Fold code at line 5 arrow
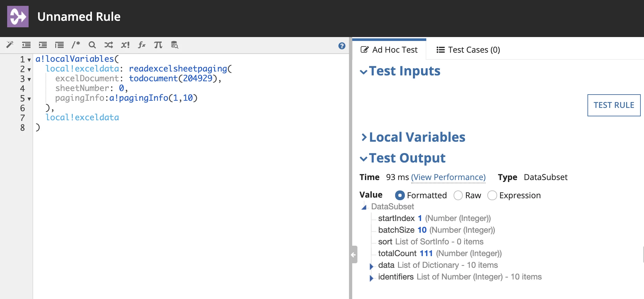Viewport: 644px width, 299px height. point(29,99)
